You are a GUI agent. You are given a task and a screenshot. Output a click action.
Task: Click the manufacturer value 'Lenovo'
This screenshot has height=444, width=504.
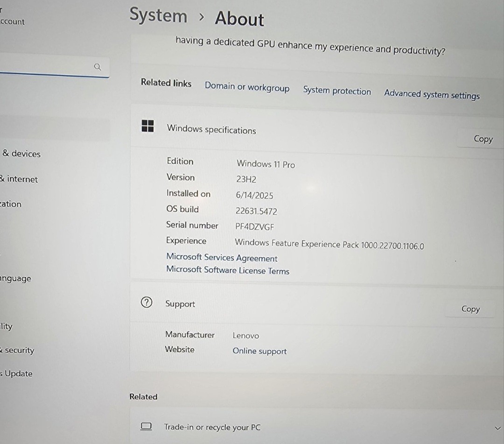246,335
